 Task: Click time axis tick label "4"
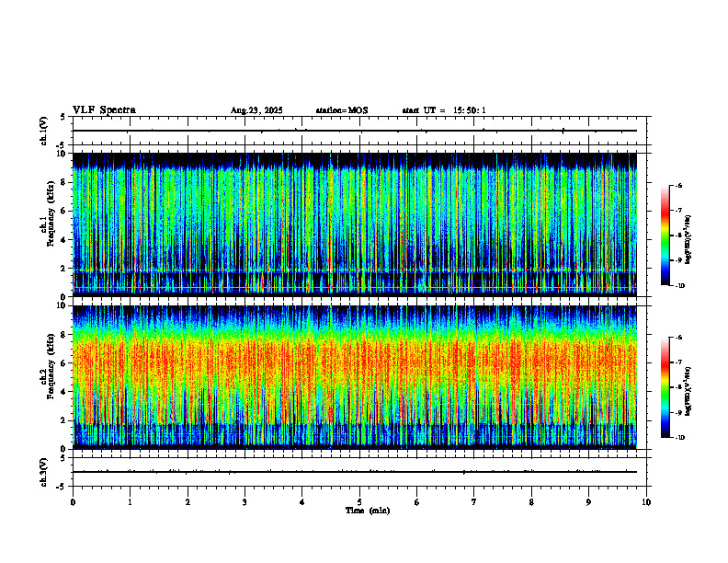(x=301, y=502)
